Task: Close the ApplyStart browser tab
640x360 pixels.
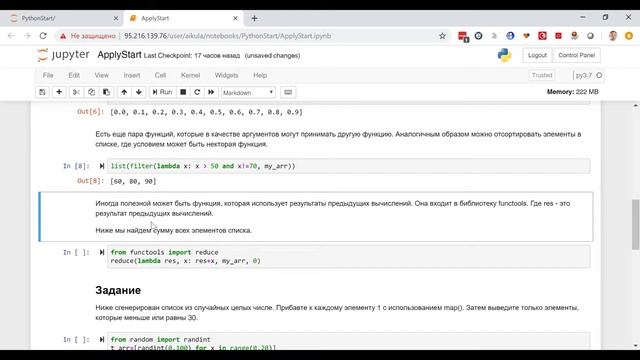Action: [235, 18]
